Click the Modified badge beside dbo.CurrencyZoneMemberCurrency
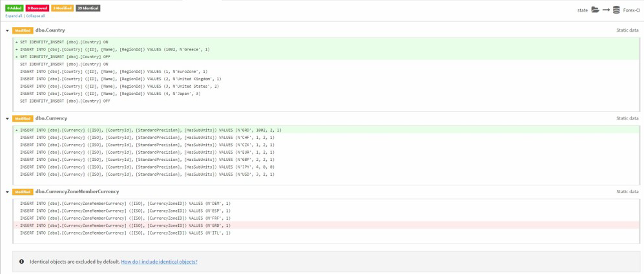The image size is (644, 274). [x=23, y=192]
